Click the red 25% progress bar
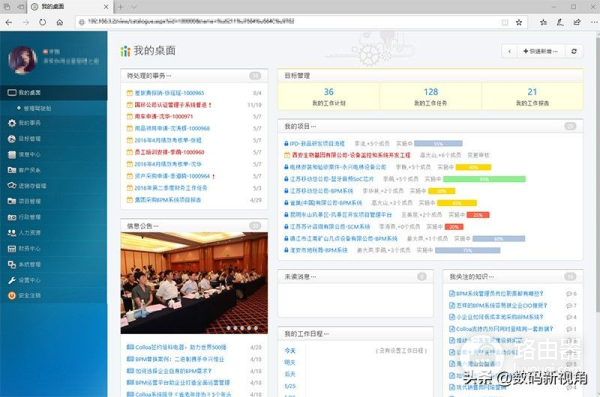Image resolution: width=600 pixels, height=397 pixels. (478, 215)
